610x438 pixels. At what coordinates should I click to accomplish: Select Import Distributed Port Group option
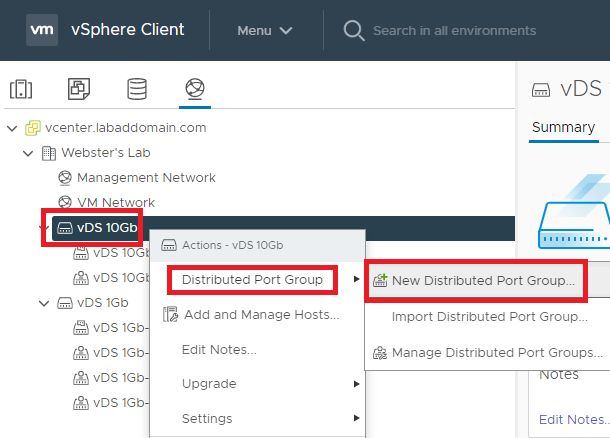point(489,317)
